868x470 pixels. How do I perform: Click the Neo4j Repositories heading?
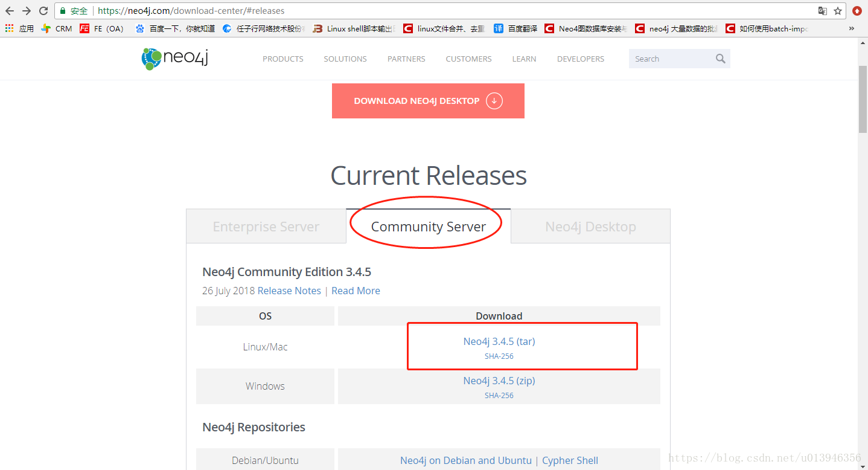[x=254, y=427]
